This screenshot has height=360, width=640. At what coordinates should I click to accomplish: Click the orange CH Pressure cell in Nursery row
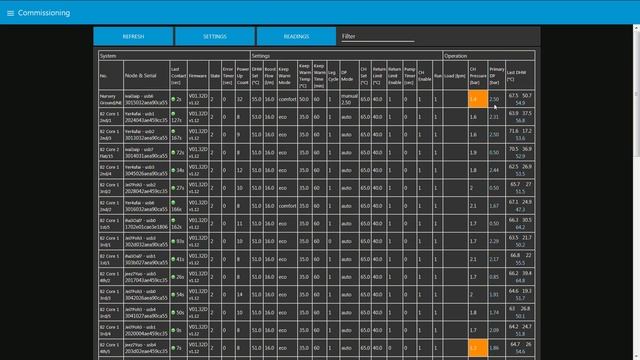(478, 99)
